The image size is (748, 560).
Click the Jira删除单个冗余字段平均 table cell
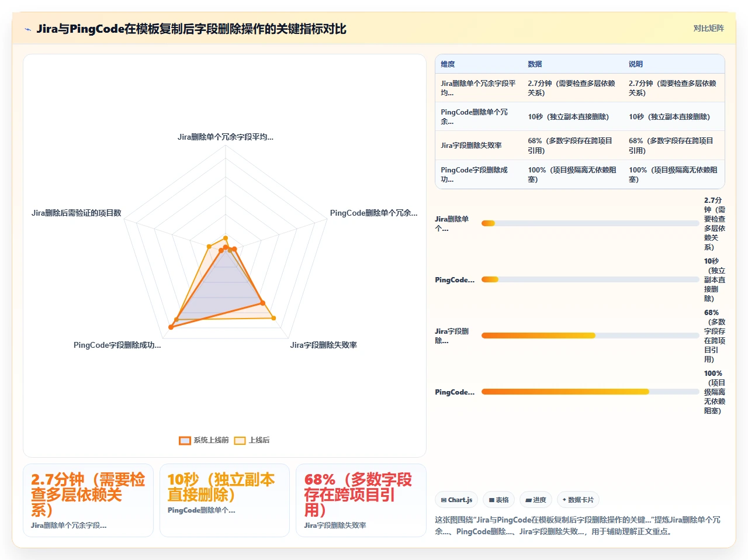[x=479, y=88]
